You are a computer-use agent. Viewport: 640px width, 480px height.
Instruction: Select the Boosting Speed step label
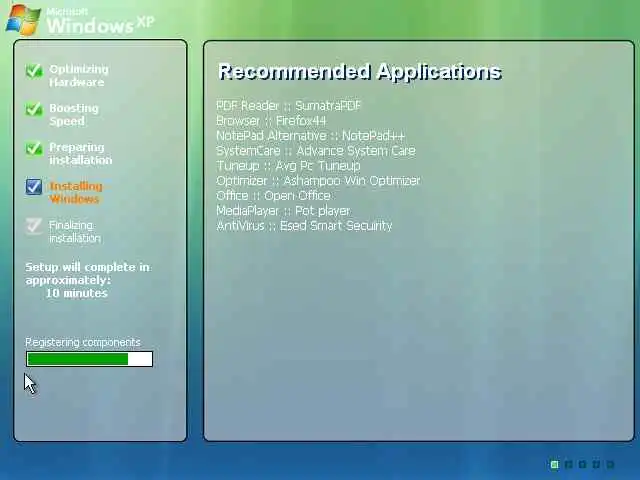[74, 115]
